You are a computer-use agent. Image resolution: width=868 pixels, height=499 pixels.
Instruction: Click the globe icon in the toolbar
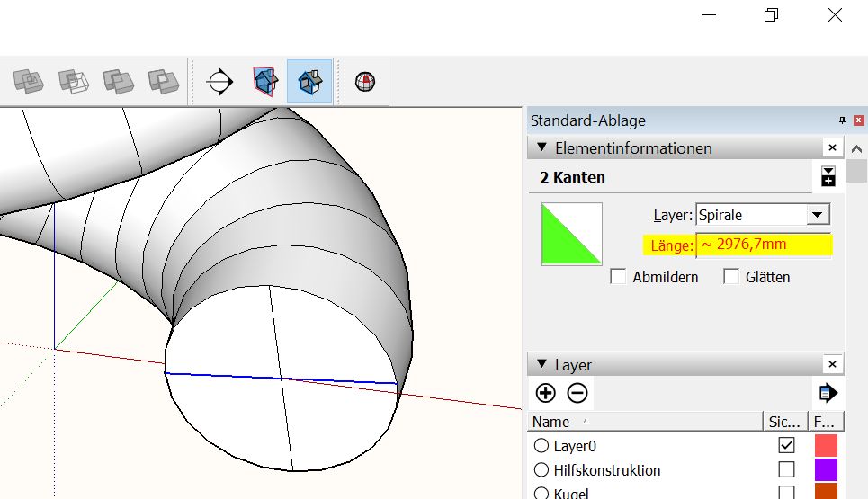click(x=364, y=82)
